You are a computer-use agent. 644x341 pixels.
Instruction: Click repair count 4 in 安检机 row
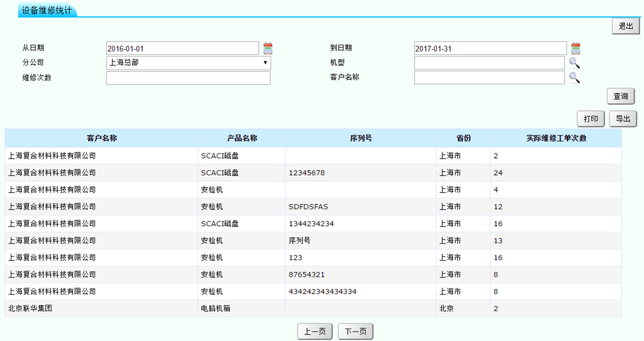[x=556, y=190]
